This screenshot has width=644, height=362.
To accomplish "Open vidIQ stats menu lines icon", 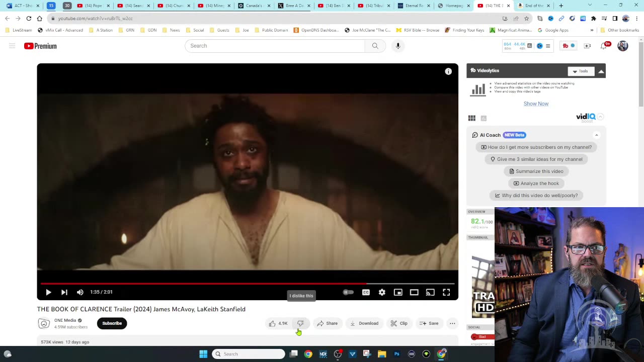I will click(x=548, y=46).
